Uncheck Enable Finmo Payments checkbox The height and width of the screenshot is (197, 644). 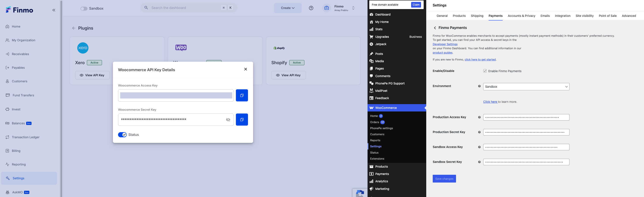click(x=485, y=71)
